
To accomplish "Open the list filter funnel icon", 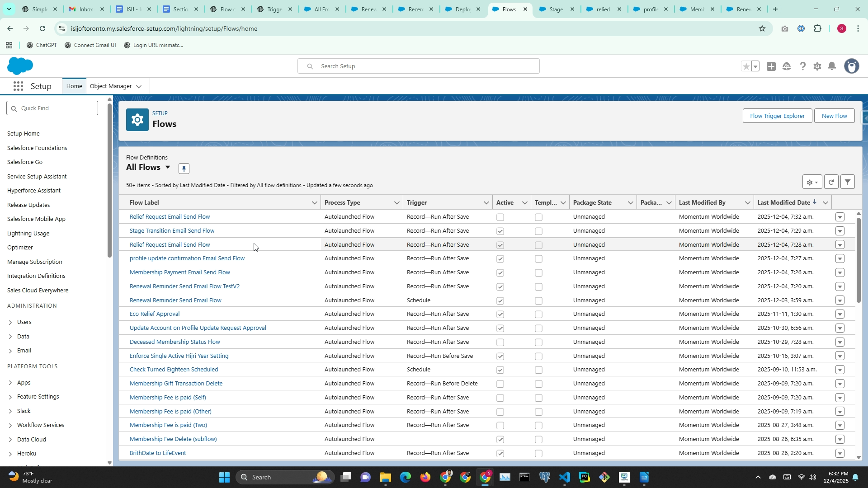I will [848, 182].
